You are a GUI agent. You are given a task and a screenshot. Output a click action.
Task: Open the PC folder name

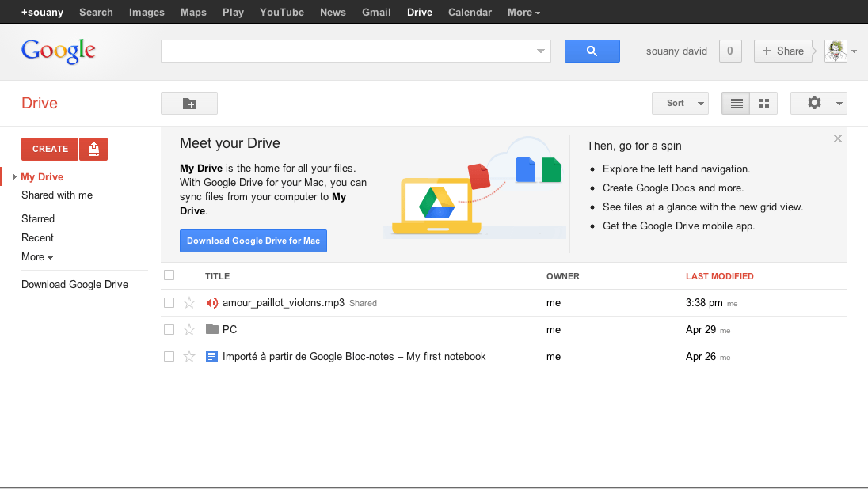point(230,330)
